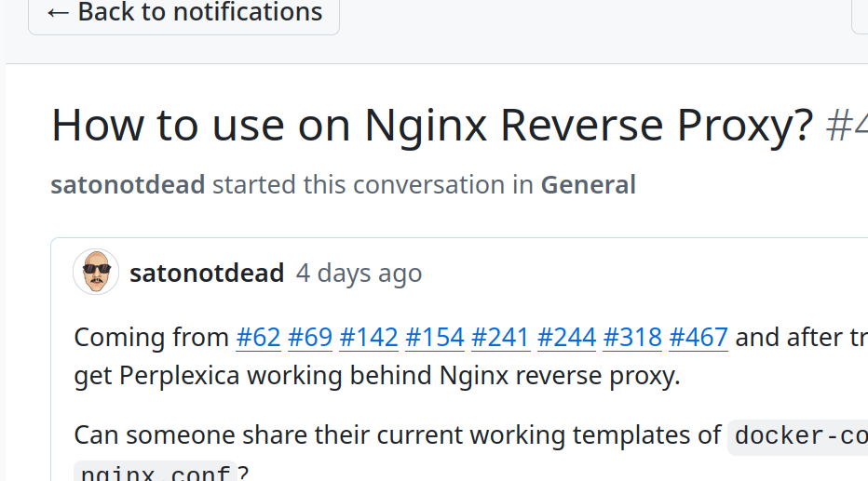This screenshot has width=868, height=481.
Task: Go to issue #241 reference
Action: coord(501,337)
